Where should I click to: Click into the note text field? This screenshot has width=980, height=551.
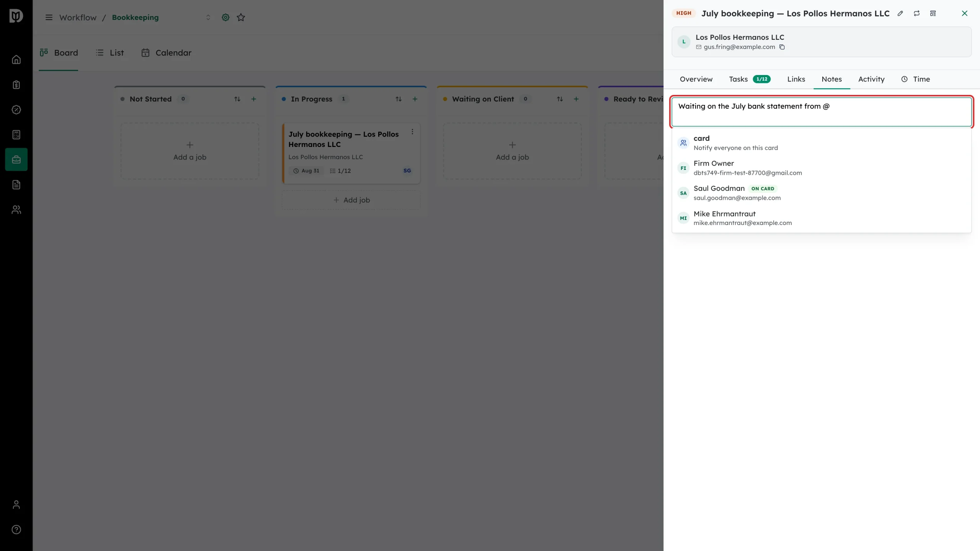pyautogui.click(x=822, y=112)
